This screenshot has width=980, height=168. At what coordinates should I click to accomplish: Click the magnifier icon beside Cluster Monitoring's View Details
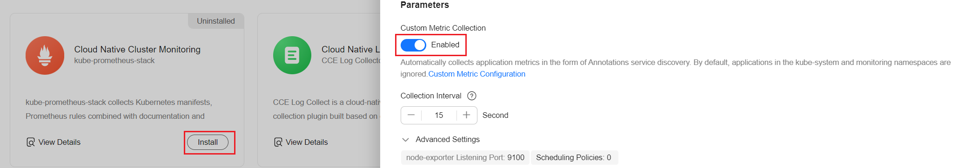[x=31, y=142]
